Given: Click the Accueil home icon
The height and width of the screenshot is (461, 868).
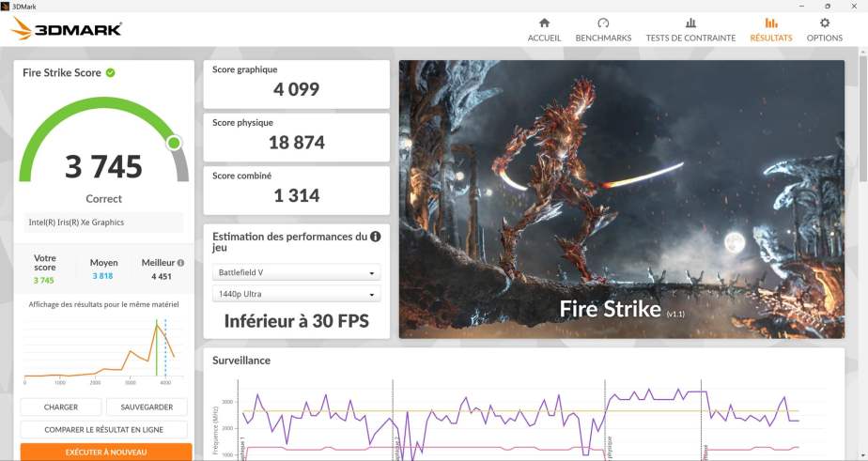Looking at the screenshot, I should click(544, 23).
